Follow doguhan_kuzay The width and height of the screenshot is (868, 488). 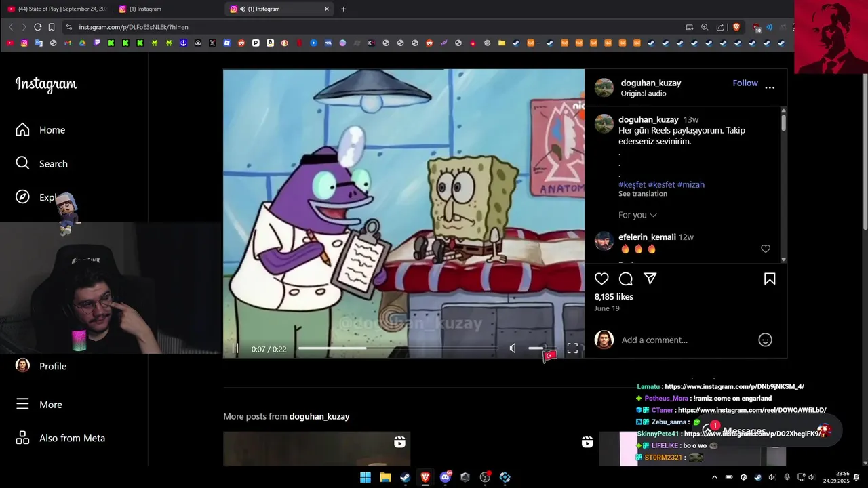pyautogui.click(x=745, y=83)
